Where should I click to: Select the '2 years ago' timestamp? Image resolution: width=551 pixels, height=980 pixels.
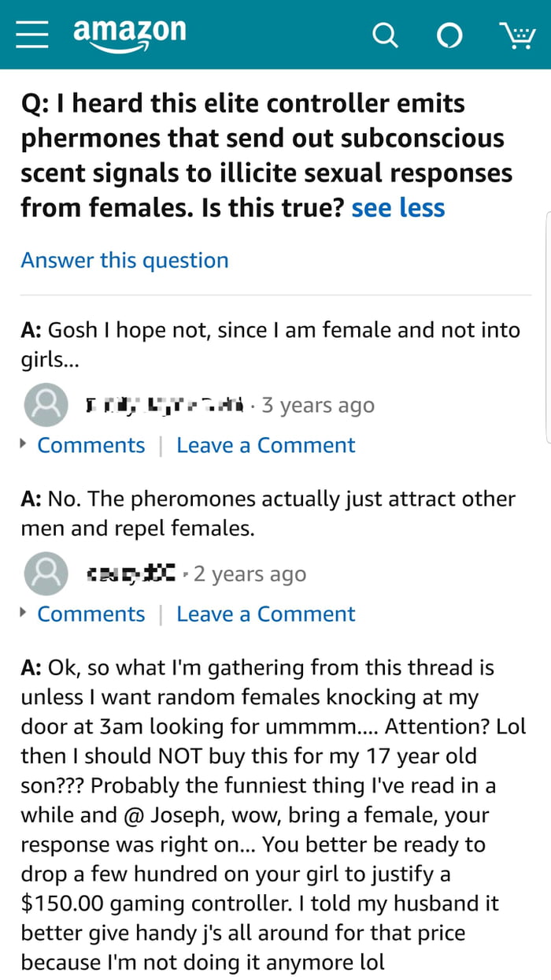pyautogui.click(x=250, y=573)
